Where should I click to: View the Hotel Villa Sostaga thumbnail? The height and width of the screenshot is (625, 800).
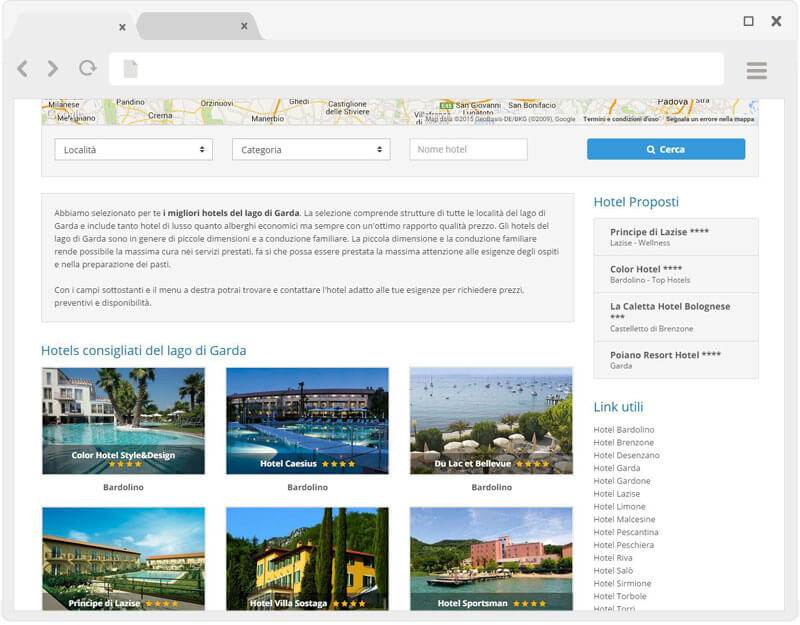click(x=307, y=558)
